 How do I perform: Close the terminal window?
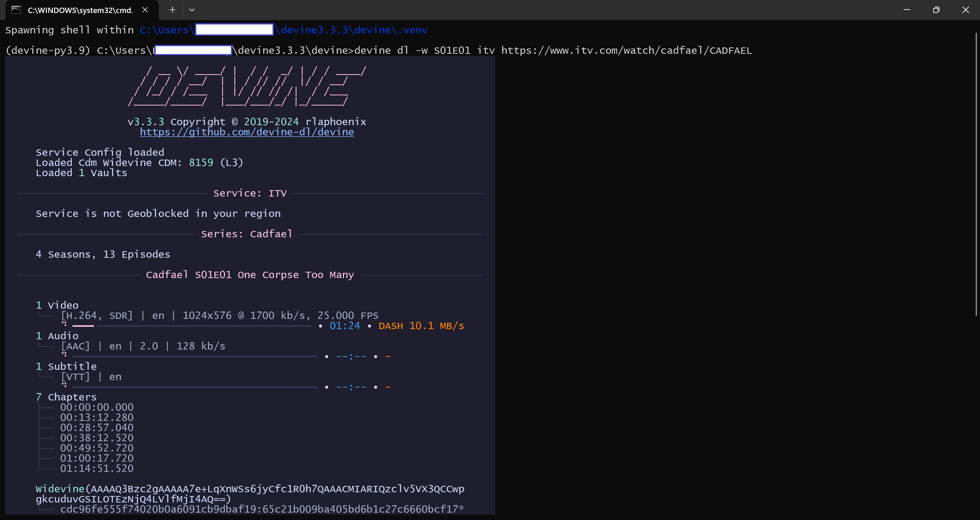click(965, 10)
